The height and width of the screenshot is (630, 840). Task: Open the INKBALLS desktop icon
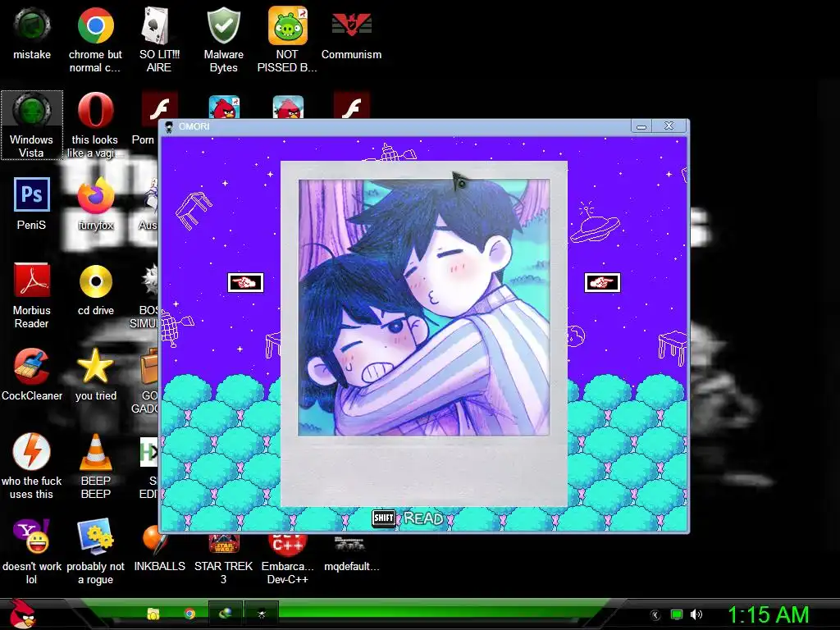point(159,548)
